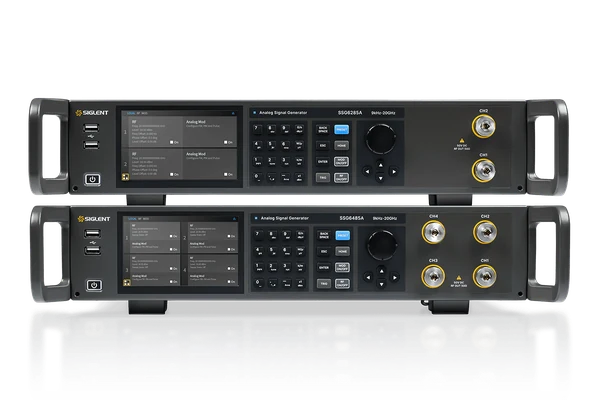The image size is (600, 400).
Task: Tap the down arrow key on the bottom unit
Action: [x=382, y=284]
